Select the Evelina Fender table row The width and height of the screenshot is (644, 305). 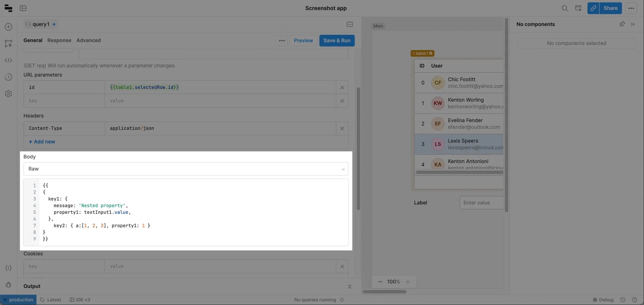point(459,124)
